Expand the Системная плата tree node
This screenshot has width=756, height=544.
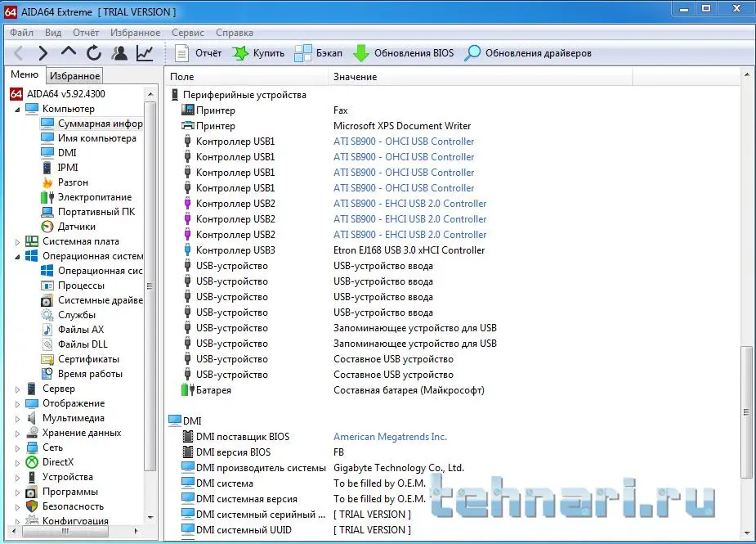(18, 242)
